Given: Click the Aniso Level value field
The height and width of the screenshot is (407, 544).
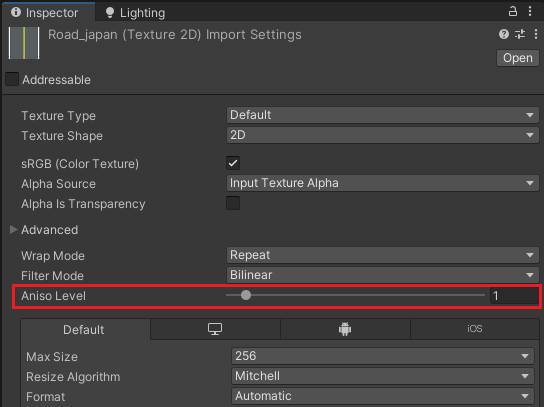Looking at the screenshot, I should point(514,296).
